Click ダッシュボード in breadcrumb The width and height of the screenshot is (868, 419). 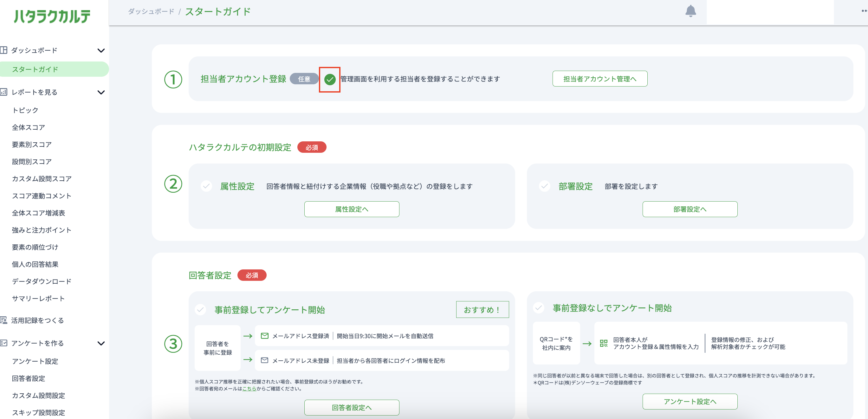tap(151, 11)
